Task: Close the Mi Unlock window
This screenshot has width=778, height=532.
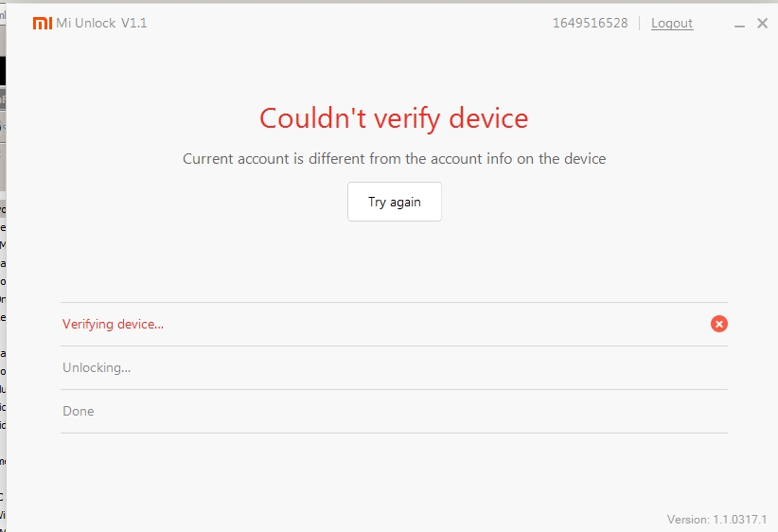Action: coord(763,24)
